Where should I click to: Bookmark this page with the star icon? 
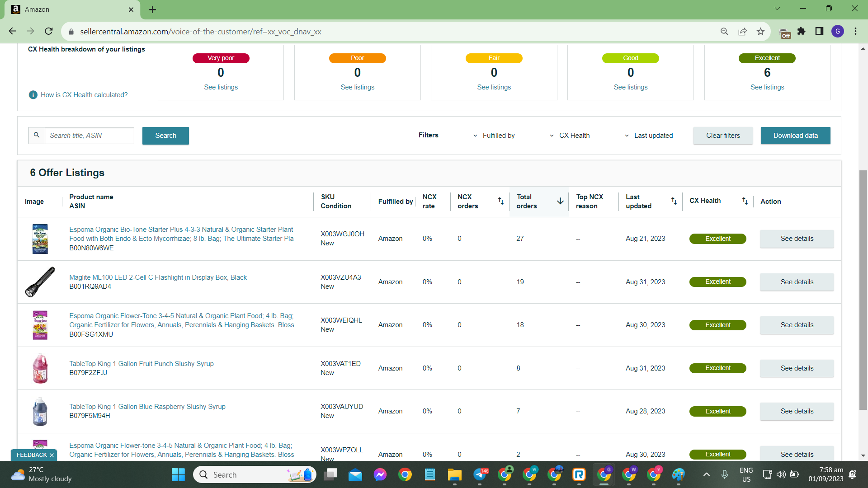[760, 31]
